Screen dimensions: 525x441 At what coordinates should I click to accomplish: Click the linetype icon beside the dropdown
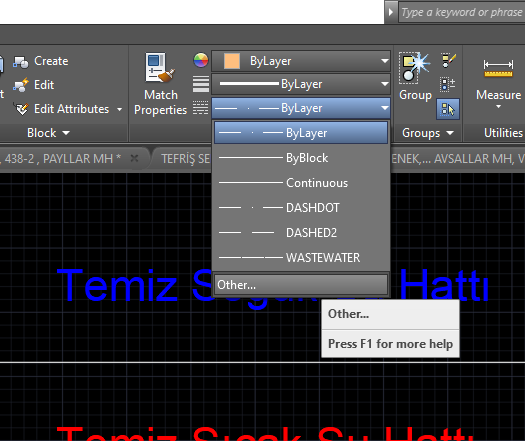coord(201,108)
